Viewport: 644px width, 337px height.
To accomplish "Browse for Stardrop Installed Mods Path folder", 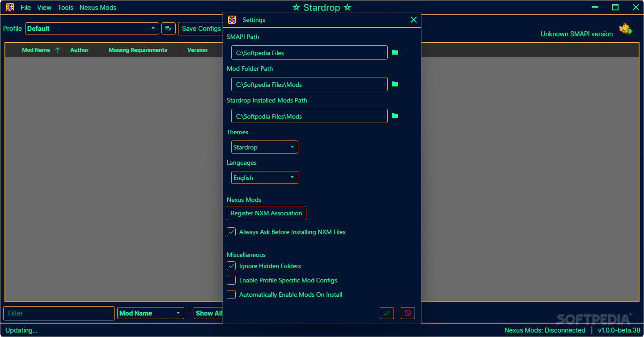I will pyautogui.click(x=395, y=116).
